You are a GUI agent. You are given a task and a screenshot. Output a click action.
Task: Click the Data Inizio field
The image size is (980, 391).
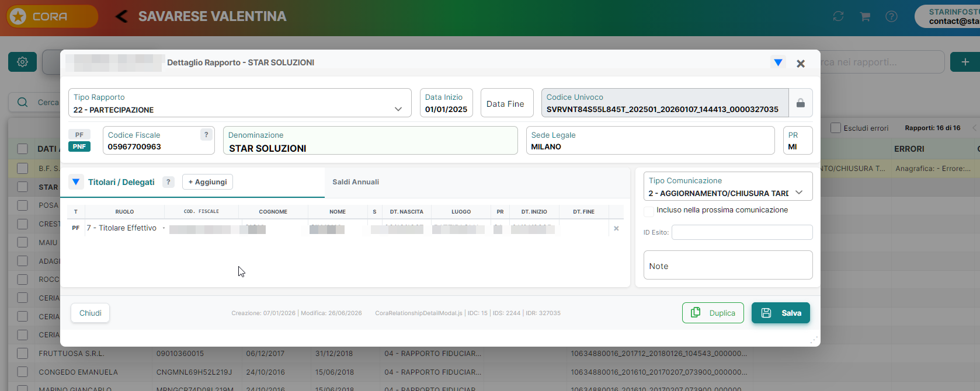tap(446, 103)
